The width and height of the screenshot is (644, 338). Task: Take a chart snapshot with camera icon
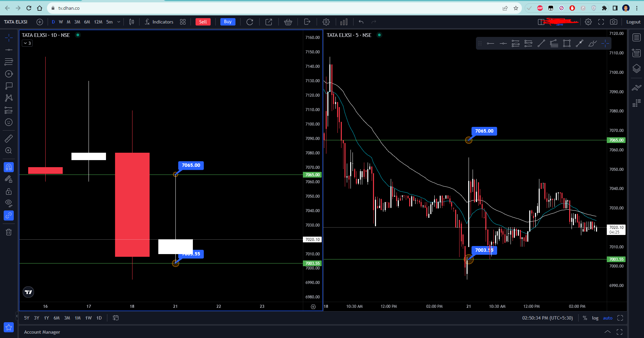[x=613, y=22]
